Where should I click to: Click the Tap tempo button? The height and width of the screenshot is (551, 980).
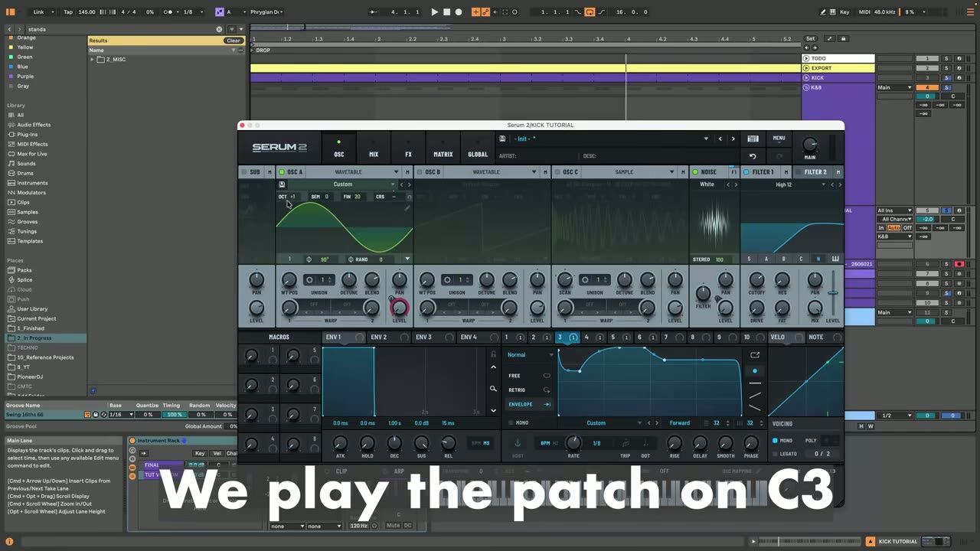68,12
